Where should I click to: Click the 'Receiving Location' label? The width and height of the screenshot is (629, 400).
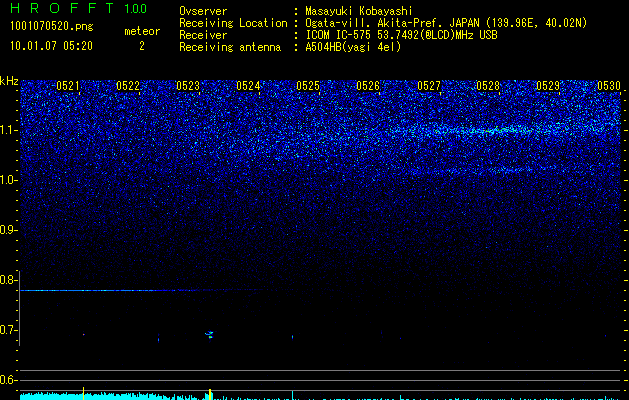[x=233, y=23]
